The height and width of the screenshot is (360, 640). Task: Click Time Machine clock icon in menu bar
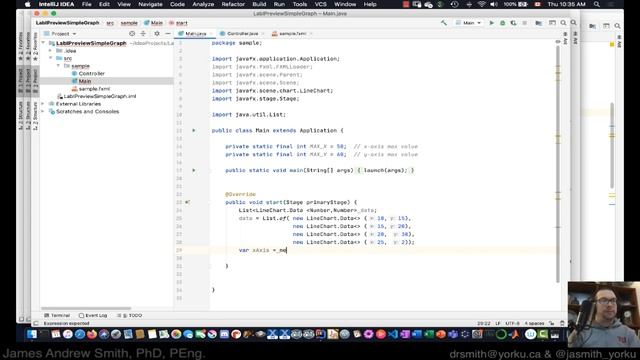point(454,4)
